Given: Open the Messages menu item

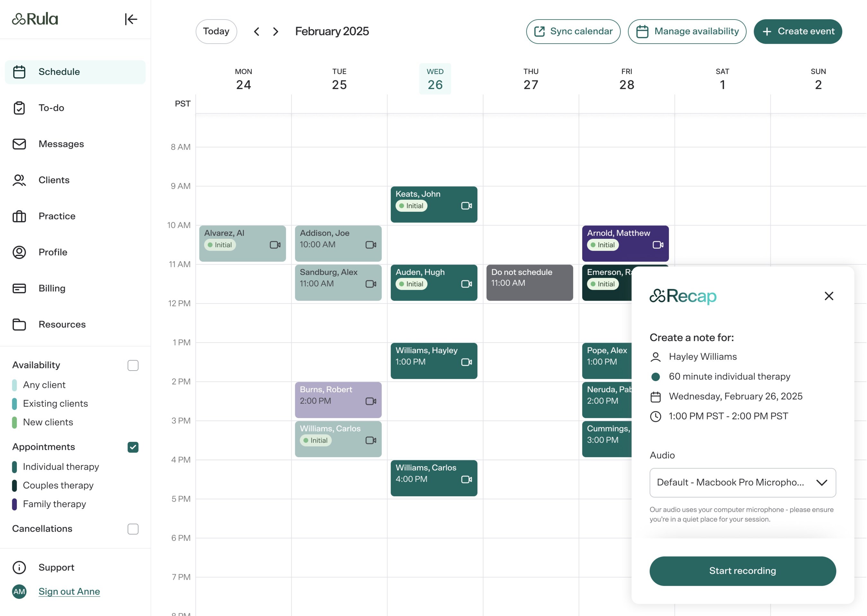Looking at the screenshot, I should coord(61,144).
